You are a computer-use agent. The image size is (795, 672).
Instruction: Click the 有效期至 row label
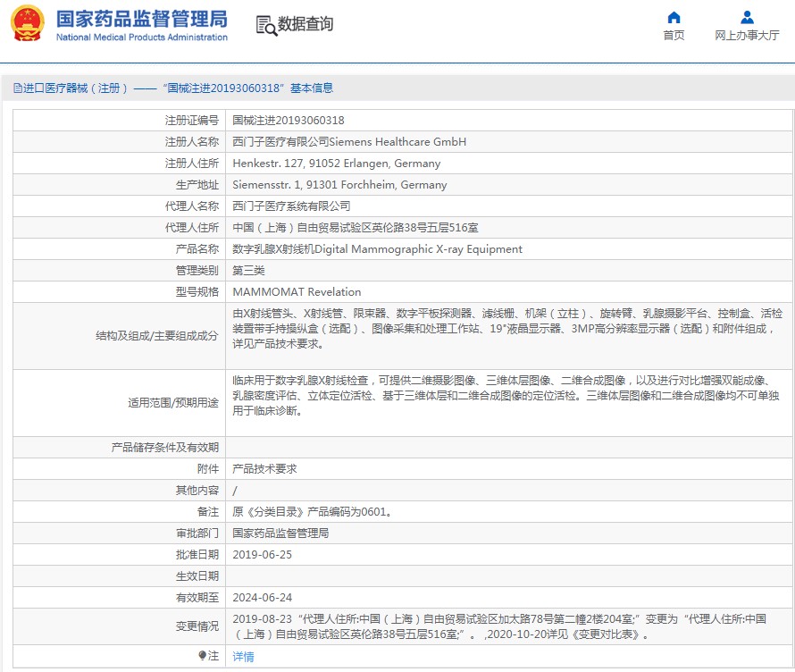(x=197, y=598)
